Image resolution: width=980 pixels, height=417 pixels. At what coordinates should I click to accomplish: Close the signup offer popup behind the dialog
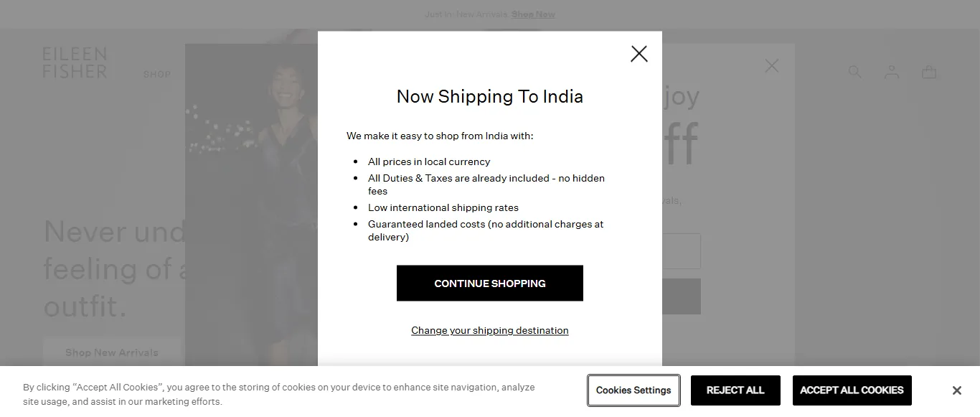(x=771, y=66)
